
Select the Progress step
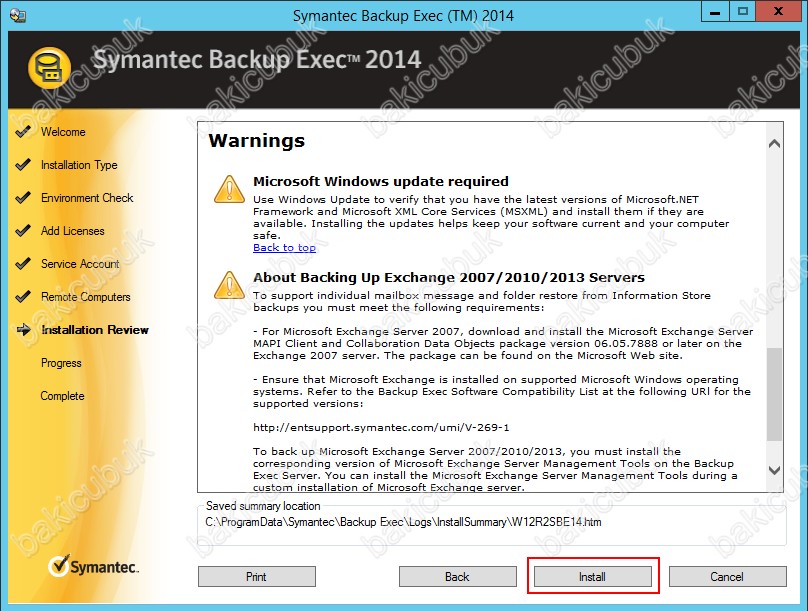61,363
